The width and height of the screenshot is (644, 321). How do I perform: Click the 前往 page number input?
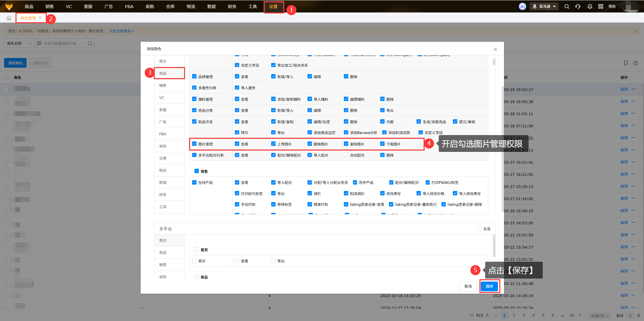(630, 316)
